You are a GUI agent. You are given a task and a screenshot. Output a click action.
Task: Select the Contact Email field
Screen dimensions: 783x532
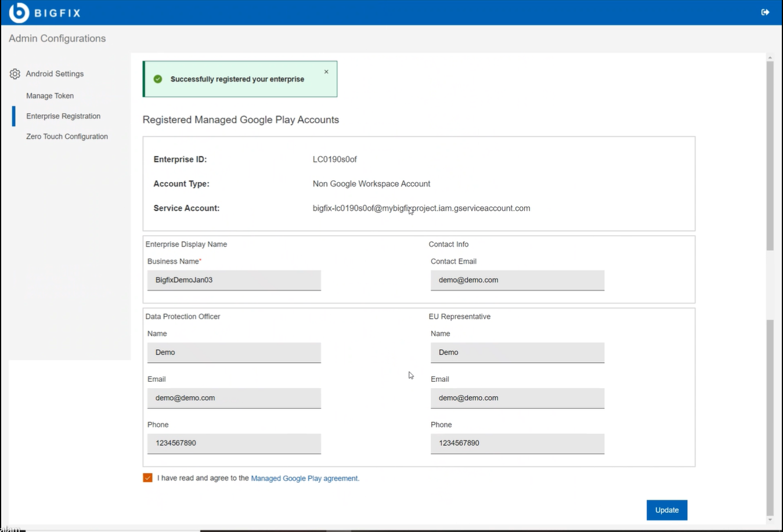coord(517,280)
